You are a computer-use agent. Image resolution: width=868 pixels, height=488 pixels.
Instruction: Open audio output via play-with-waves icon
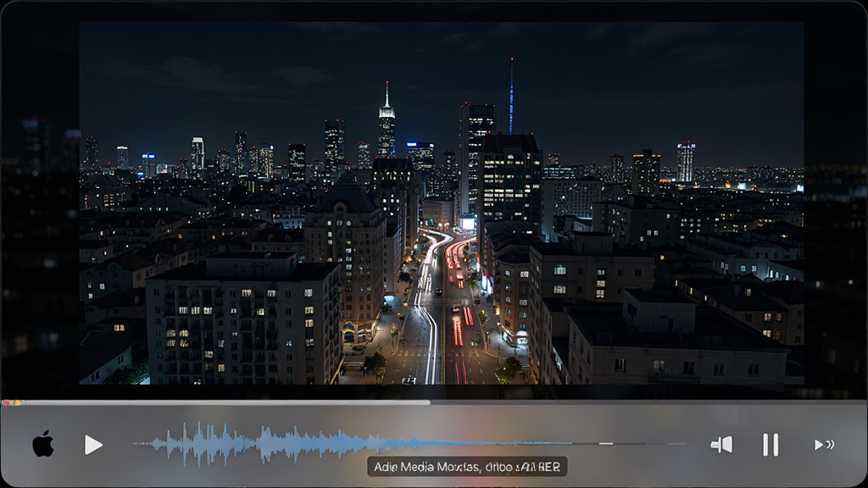click(824, 445)
